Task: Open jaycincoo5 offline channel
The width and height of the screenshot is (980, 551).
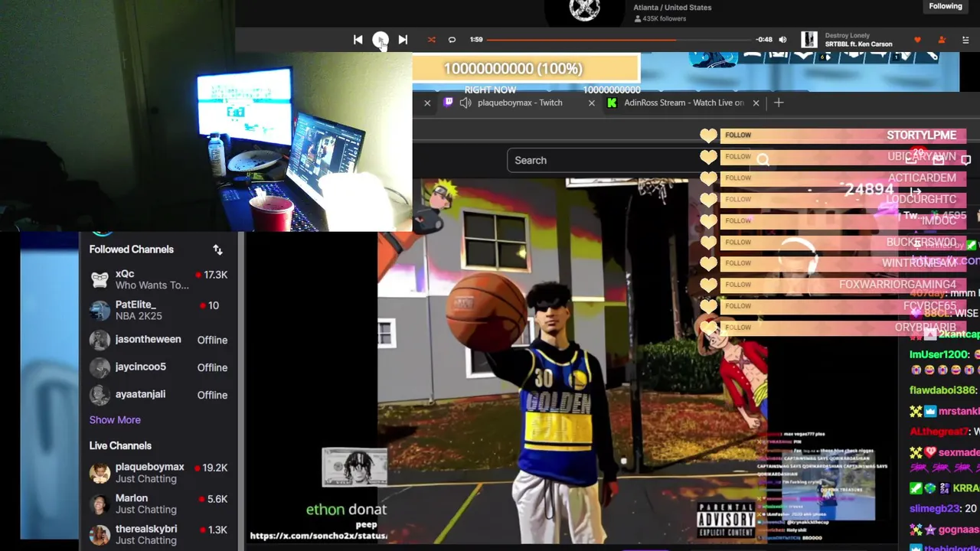Action: click(x=158, y=367)
